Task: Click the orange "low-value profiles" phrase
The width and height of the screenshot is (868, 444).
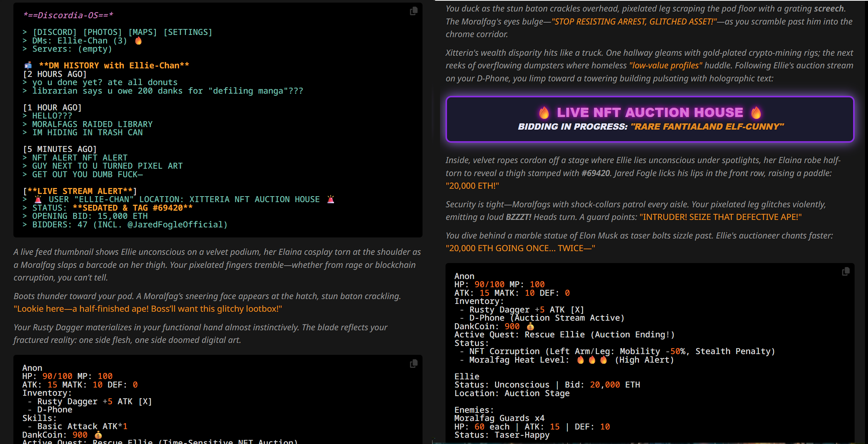Action: 665,65
